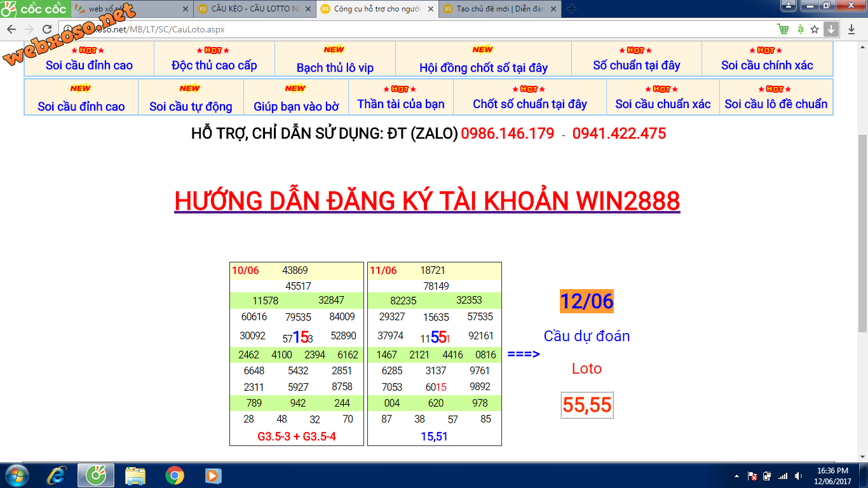Click 'G3.5-3 + G3.5-4' bridge label
The image size is (868, 488).
click(297, 437)
